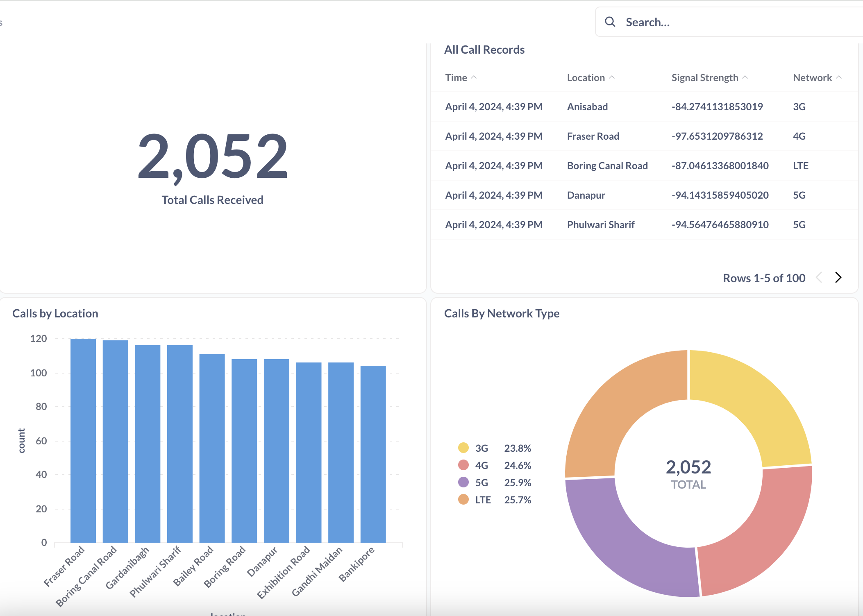Toggle LTE series via orange legend dot
This screenshot has width=863, height=616.
coord(463,499)
